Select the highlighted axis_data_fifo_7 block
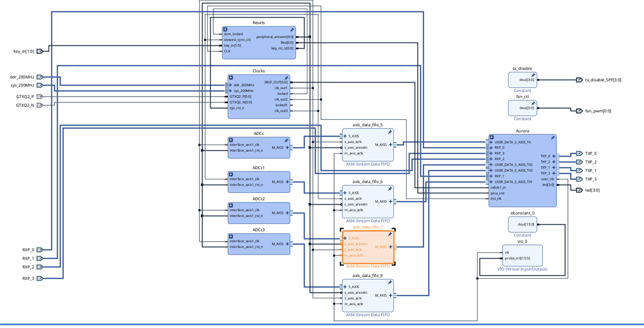This screenshot has width=644, height=328. tap(367, 247)
